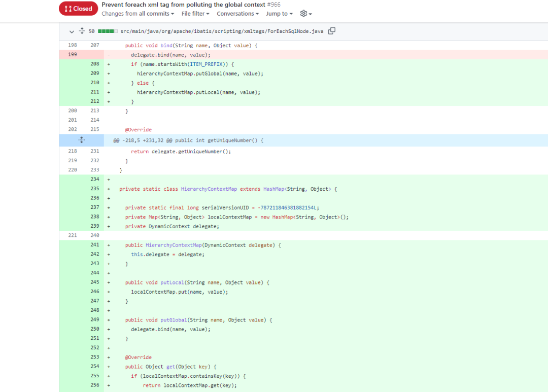The width and height of the screenshot is (548, 392).
Task: Click line number 211 with putLocal call
Action: pyautogui.click(x=95, y=92)
